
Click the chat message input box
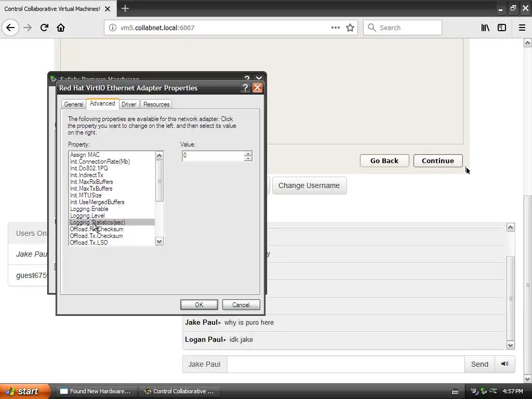click(345, 364)
